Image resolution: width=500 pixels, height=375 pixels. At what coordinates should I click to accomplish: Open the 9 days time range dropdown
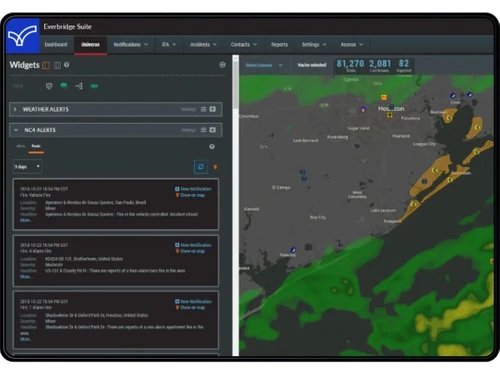(27, 167)
